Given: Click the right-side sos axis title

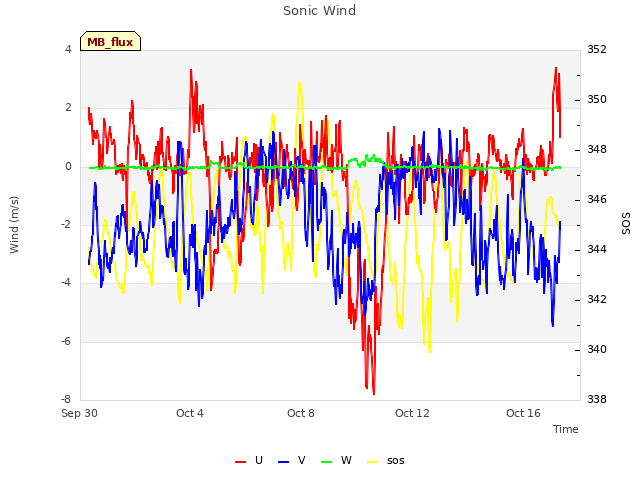Looking at the screenshot, I should pyautogui.click(x=625, y=223).
